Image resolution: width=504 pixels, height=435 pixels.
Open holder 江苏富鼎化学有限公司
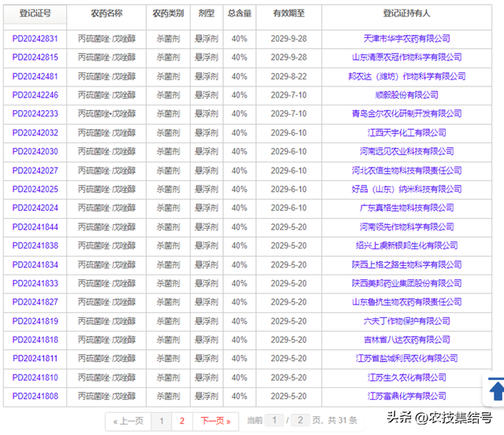coord(406,396)
